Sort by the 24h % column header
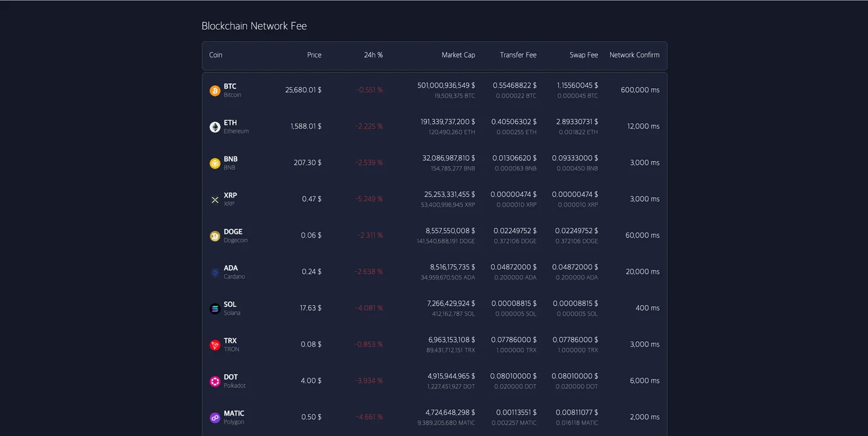The width and height of the screenshot is (868, 436). (x=374, y=55)
